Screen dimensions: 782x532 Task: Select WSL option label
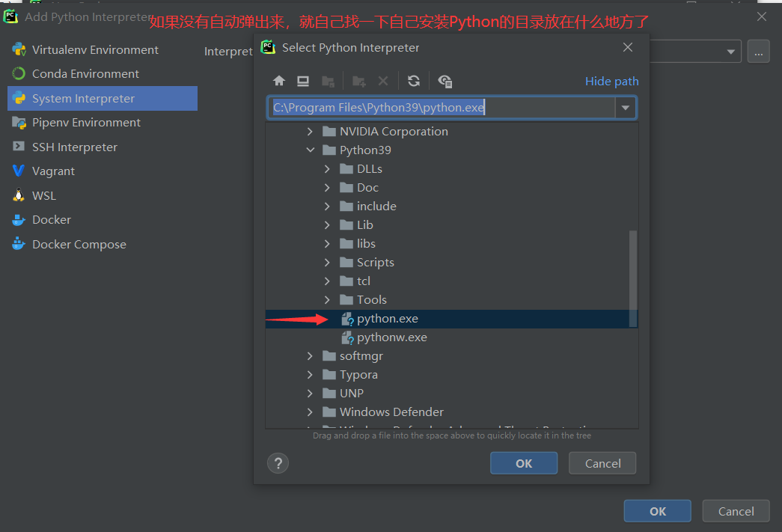(x=44, y=195)
